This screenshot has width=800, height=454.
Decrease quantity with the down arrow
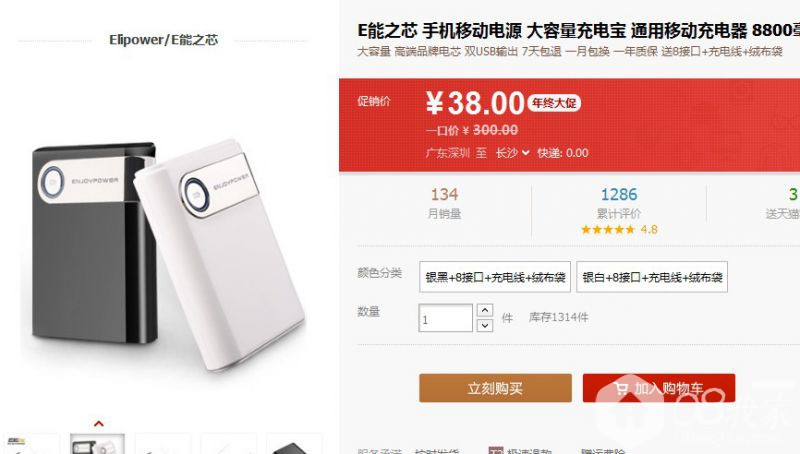(x=485, y=325)
